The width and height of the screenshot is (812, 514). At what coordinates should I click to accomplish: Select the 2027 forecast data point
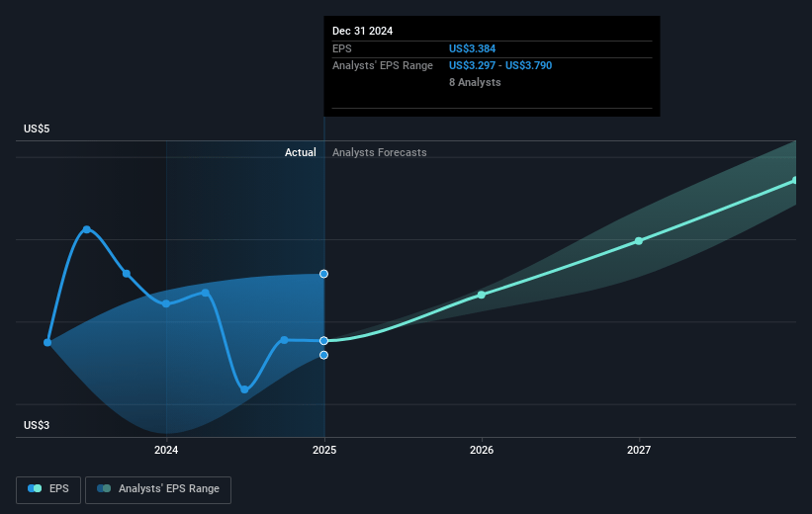click(x=639, y=241)
